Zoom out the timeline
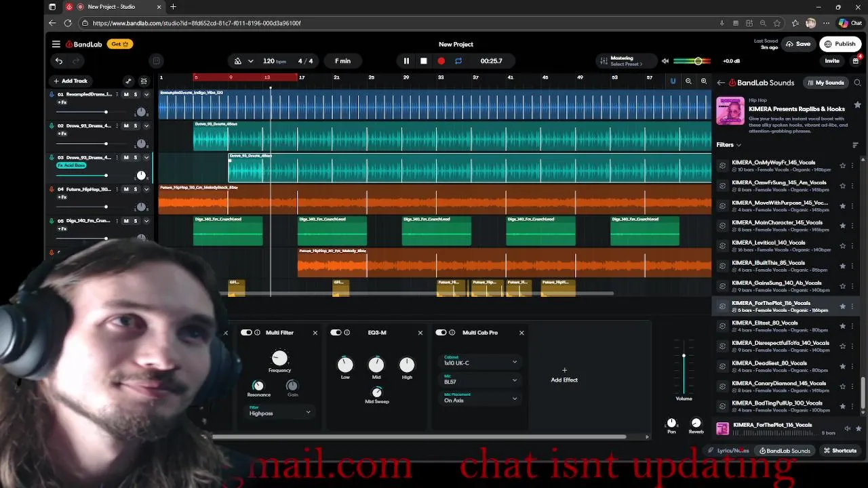868x488 pixels. point(688,81)
